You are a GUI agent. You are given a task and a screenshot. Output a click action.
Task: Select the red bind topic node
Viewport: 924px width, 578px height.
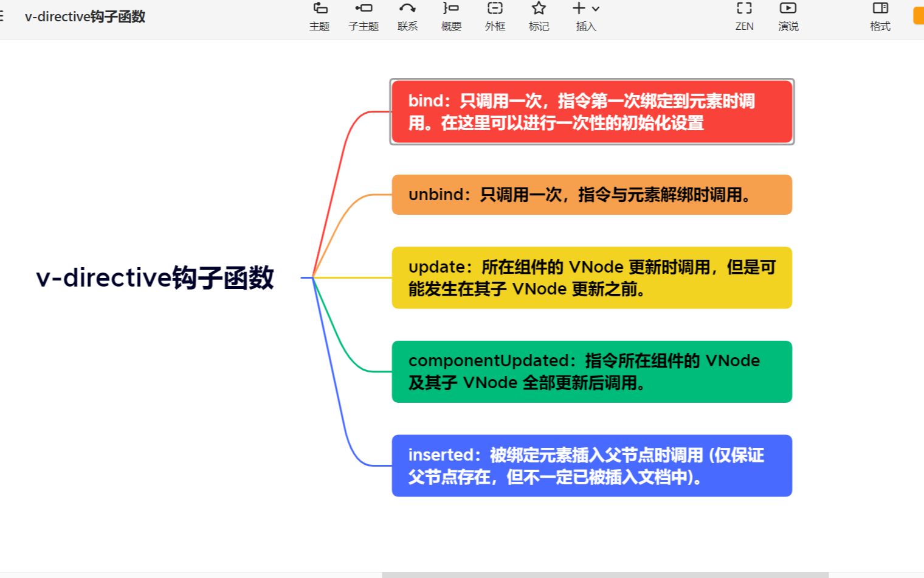tap(592, 112)
